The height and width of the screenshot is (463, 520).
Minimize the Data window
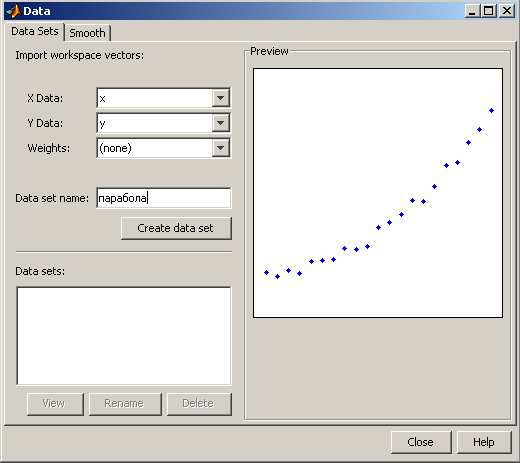(472, 11)
